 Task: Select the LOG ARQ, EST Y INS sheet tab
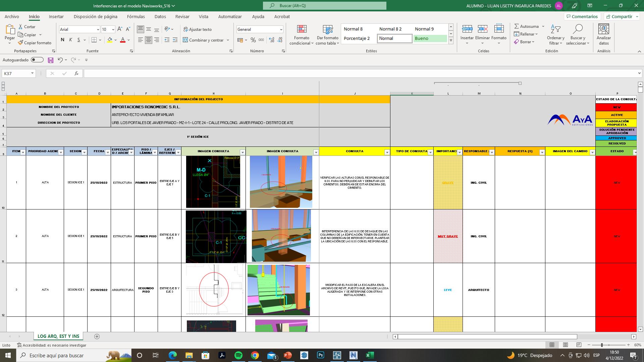point(58,336)
